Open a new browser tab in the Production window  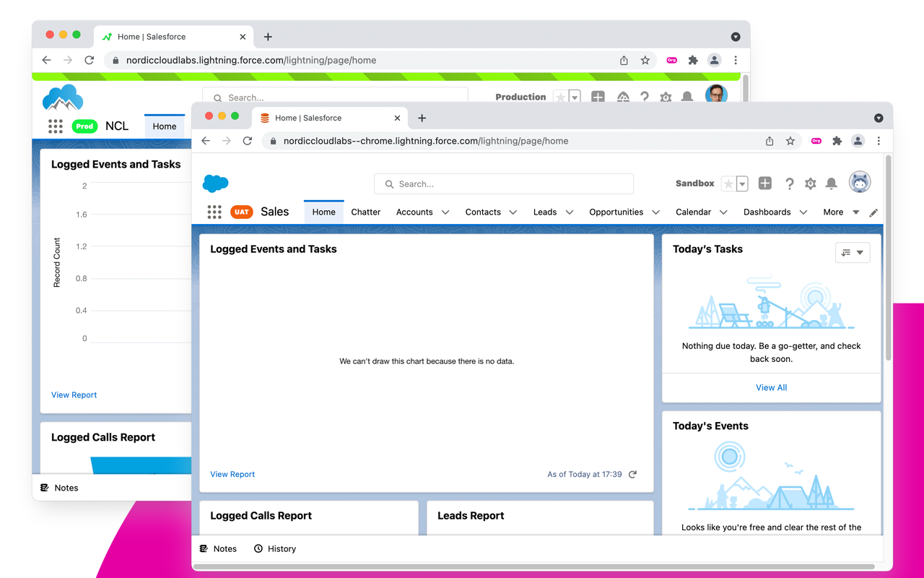(268, 37)
